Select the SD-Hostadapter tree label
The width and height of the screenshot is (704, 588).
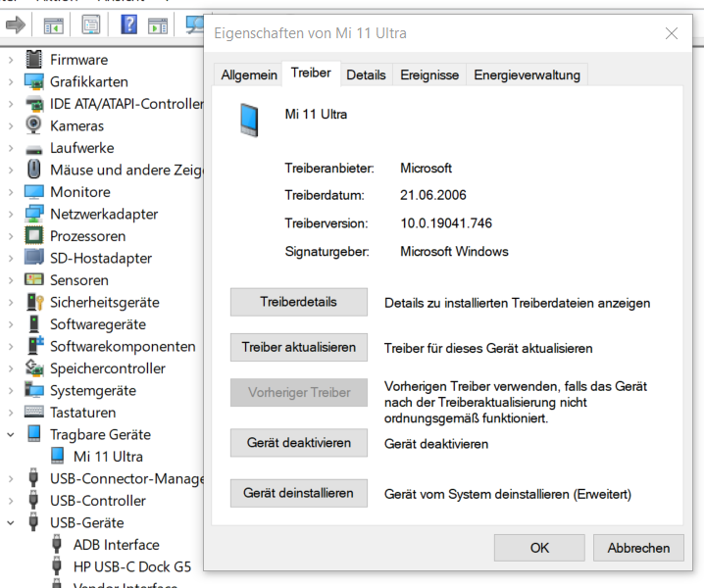(x=101, y=258)
